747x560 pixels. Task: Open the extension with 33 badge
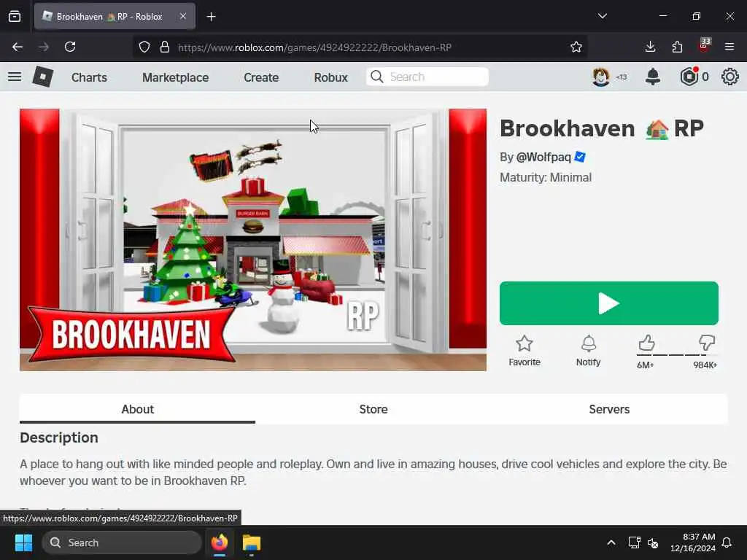[704, 46]
